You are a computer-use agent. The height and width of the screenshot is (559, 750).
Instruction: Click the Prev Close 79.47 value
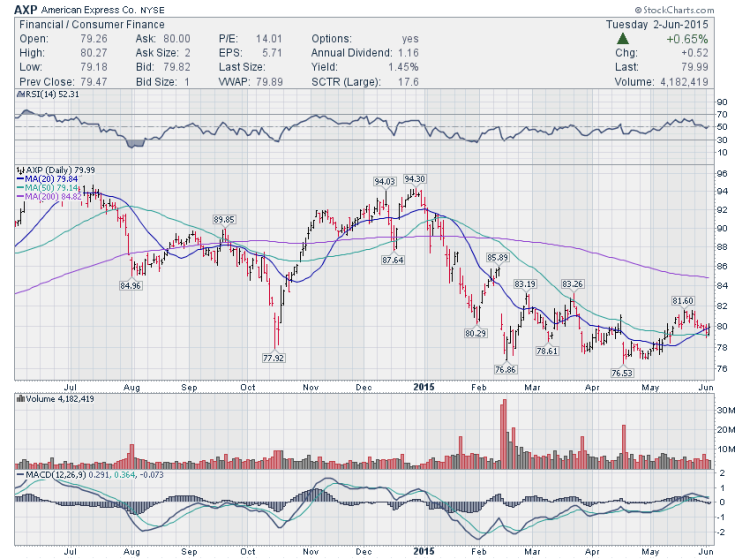(94, 82)
